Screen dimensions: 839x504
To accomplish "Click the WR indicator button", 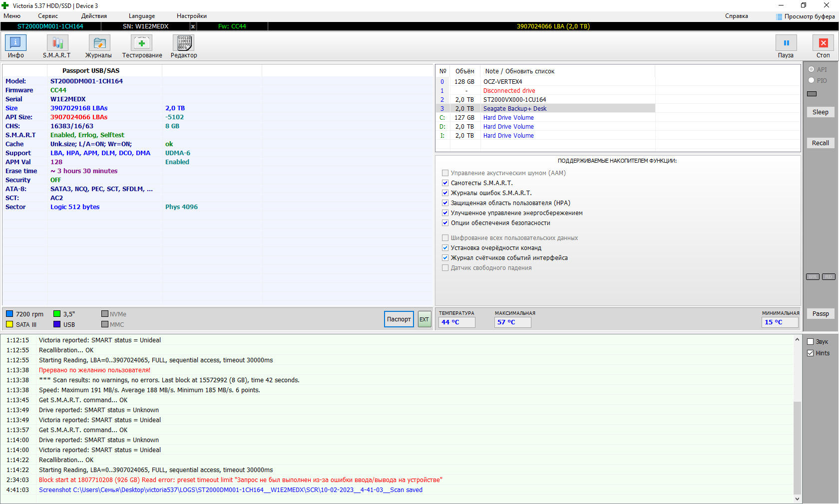I will pos(813,277).
